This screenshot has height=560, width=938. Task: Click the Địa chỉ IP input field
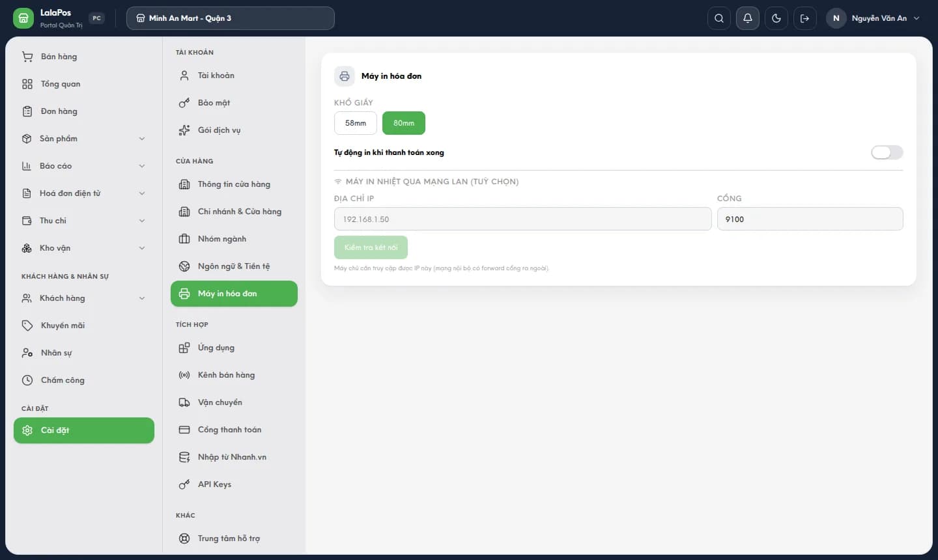pyautogui.click(x=523, y=219)
